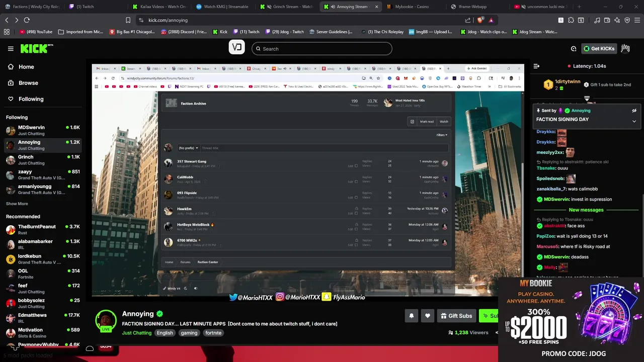This screenshot has width=644, height=362.
Task: Open MDSwervin channel in Following list
Action: pyautogui.click(x=43, y=130)
